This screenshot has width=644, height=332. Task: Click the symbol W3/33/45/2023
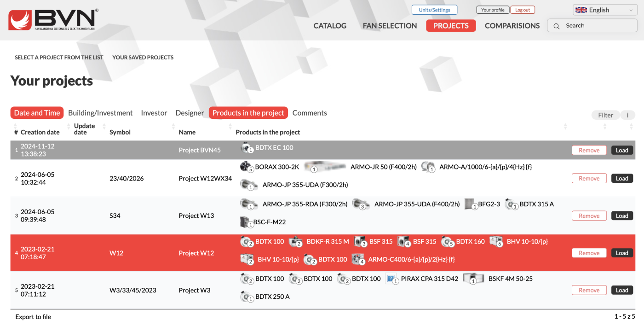point(133,290)
